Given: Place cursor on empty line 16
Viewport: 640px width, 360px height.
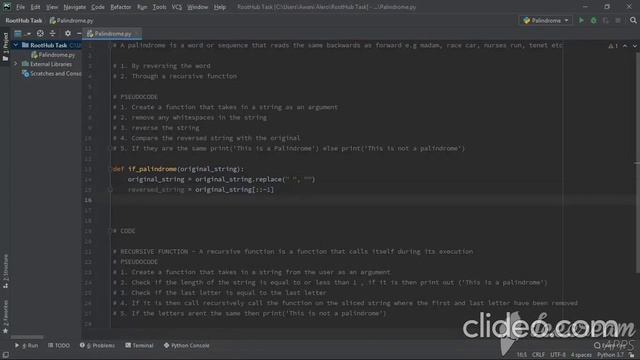Looking at the screenshot, I should (335, 200).
